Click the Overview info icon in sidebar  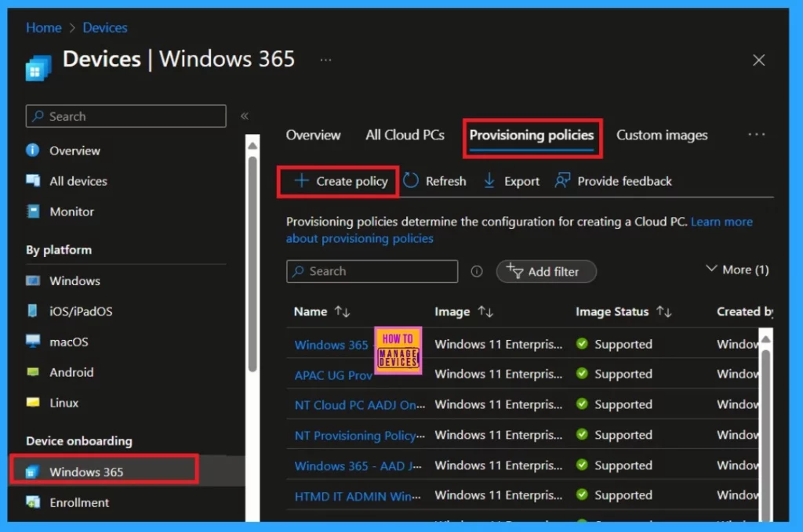[x=32, y=150]
